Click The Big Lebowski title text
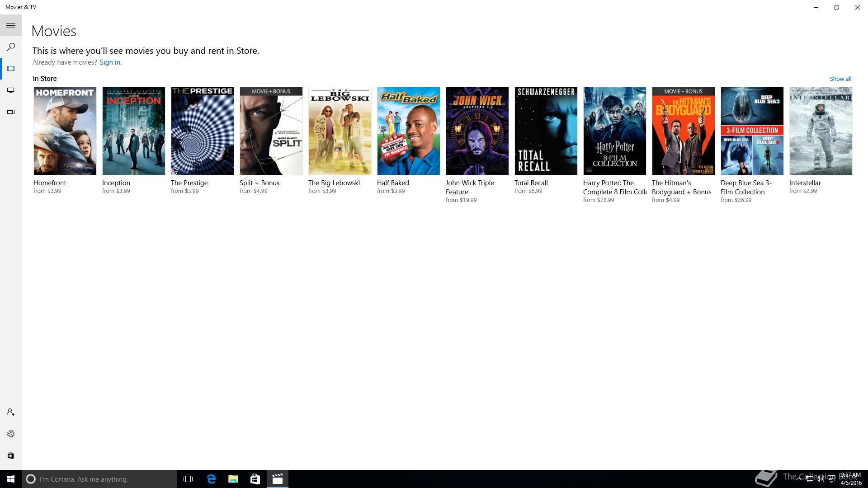This screenshot has height=488, width=868. click(334, 183)
